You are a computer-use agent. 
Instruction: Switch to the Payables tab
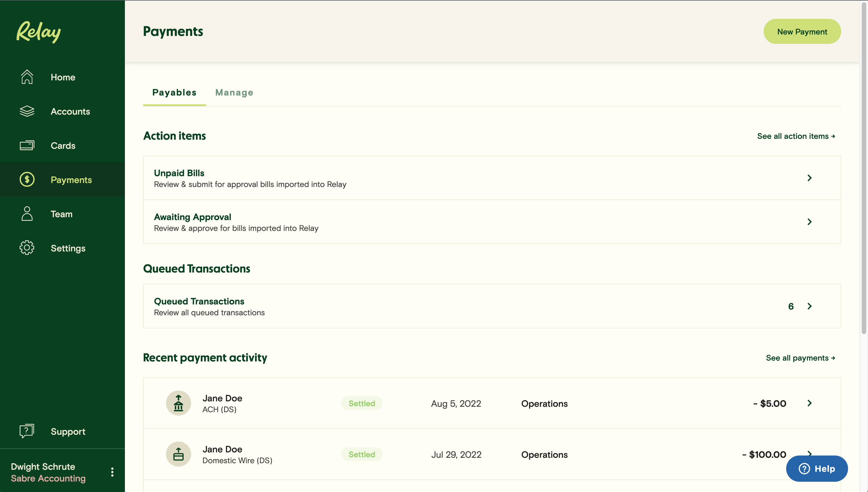coord(175,92)
